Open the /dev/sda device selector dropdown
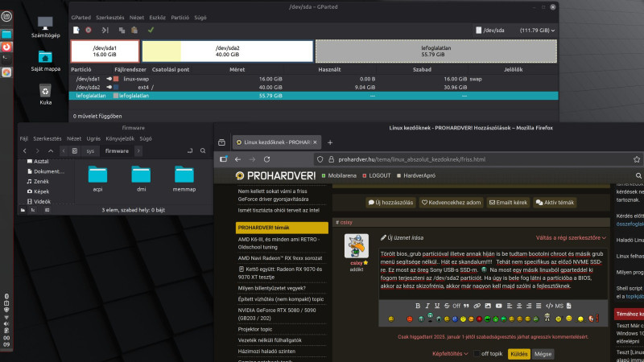Screen dimensions: 644x362 point(515,31)
